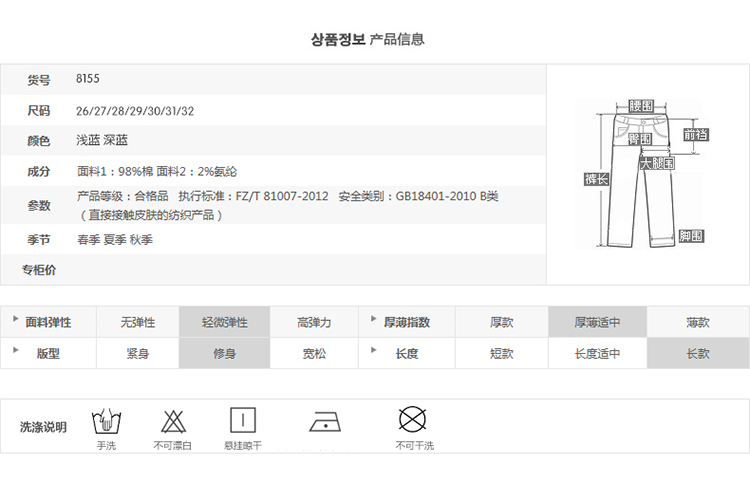Screen dimensions: 750x483
Task: Click the 尺码 size row label
Action: click(38, 111)
